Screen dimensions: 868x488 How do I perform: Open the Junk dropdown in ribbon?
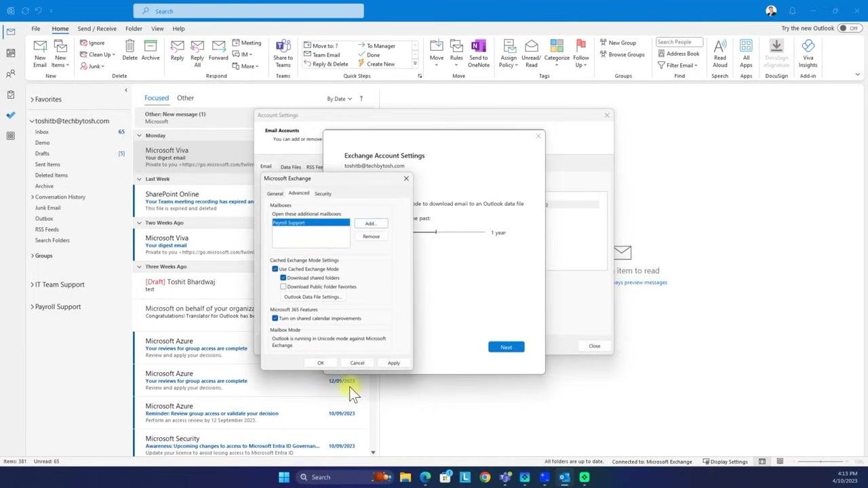(93, 66)
